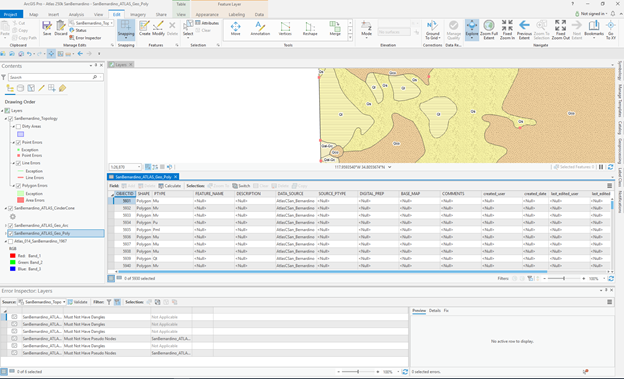Open the Analysis ribbon tab
Screen dimensions: 624x379
(76, 14)
